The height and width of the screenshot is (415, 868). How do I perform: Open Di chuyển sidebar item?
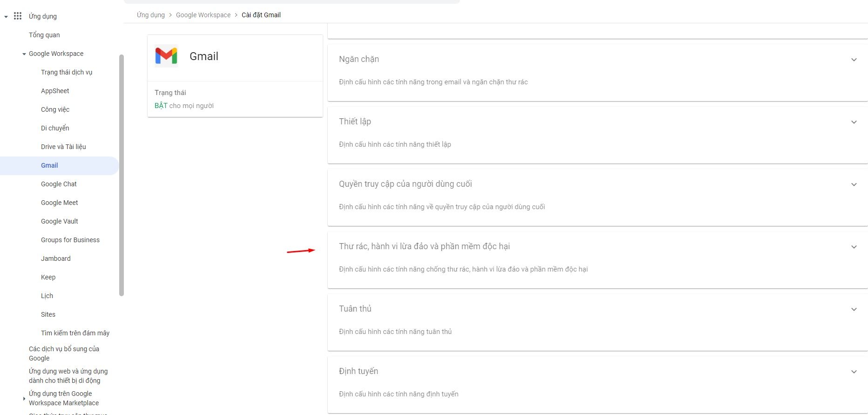55,128
